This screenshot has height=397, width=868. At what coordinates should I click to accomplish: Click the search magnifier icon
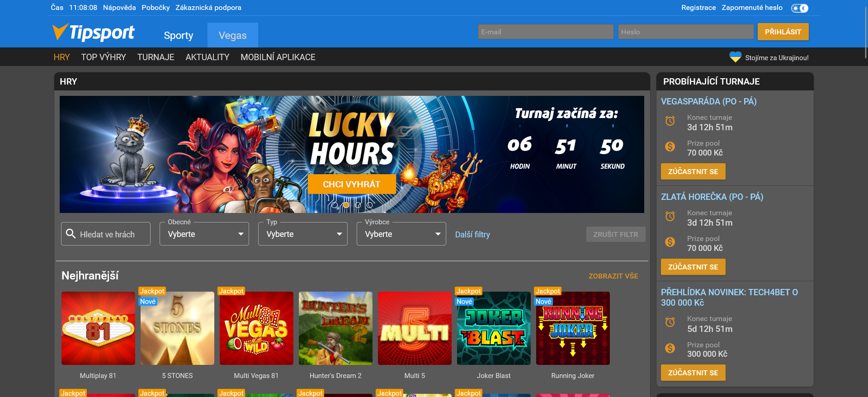(x=71, y=233)
